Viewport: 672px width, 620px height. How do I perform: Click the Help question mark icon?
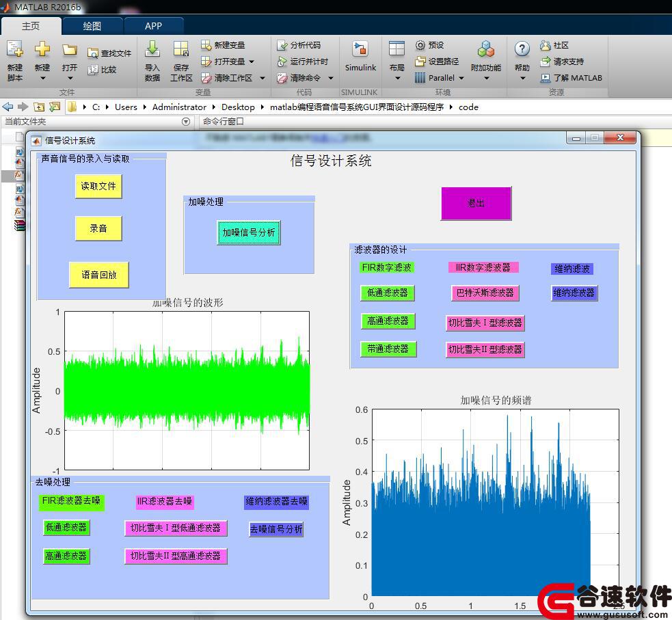coord(522,49)
